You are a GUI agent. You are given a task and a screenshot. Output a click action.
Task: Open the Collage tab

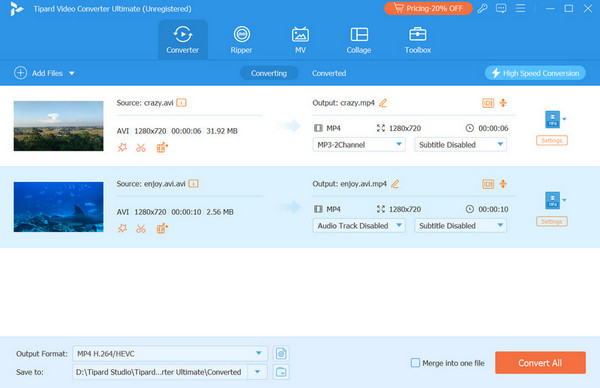pos(359,40)
